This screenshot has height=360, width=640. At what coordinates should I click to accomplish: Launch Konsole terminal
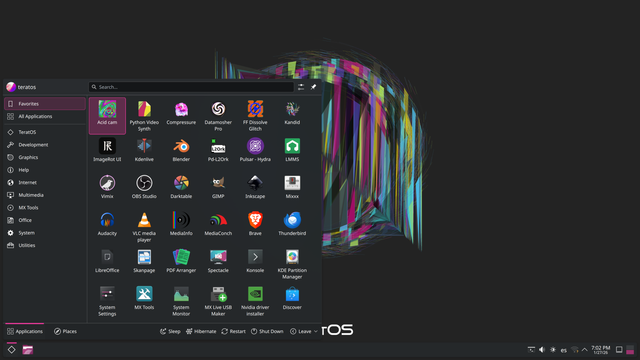click(x=255, y=264)
